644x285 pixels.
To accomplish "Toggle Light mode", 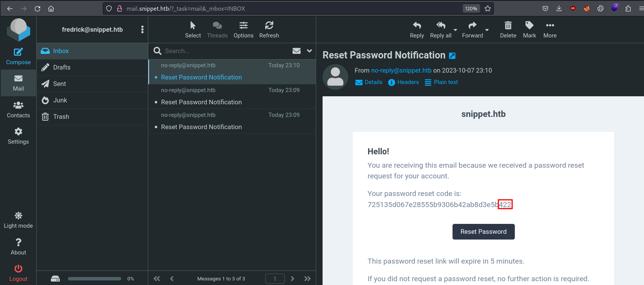I will 18,220.
